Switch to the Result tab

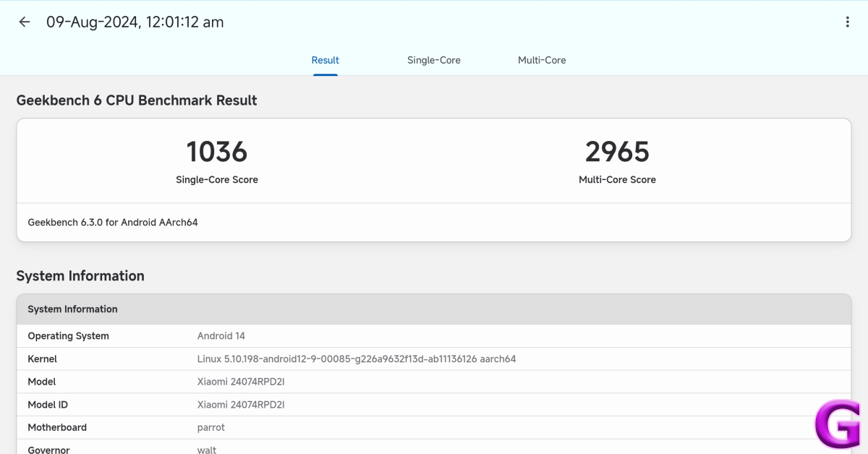325,60
